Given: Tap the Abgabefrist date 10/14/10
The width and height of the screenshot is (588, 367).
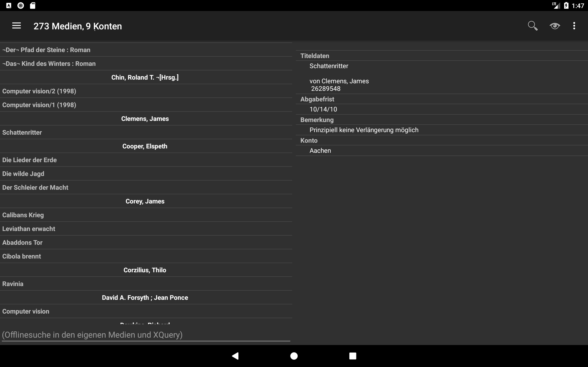Looking at the screenshot, I should [323, 109].
